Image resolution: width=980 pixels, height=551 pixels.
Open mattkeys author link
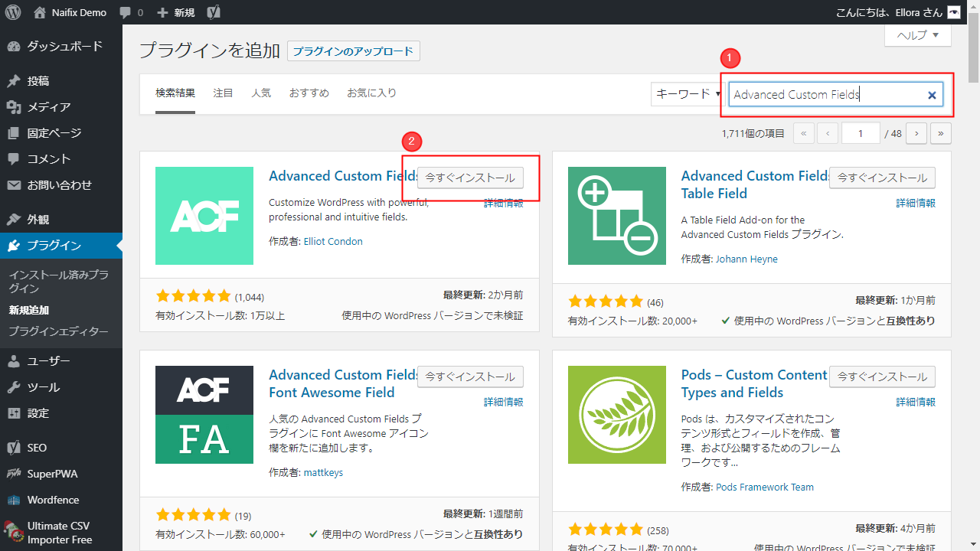click(323, 472)
